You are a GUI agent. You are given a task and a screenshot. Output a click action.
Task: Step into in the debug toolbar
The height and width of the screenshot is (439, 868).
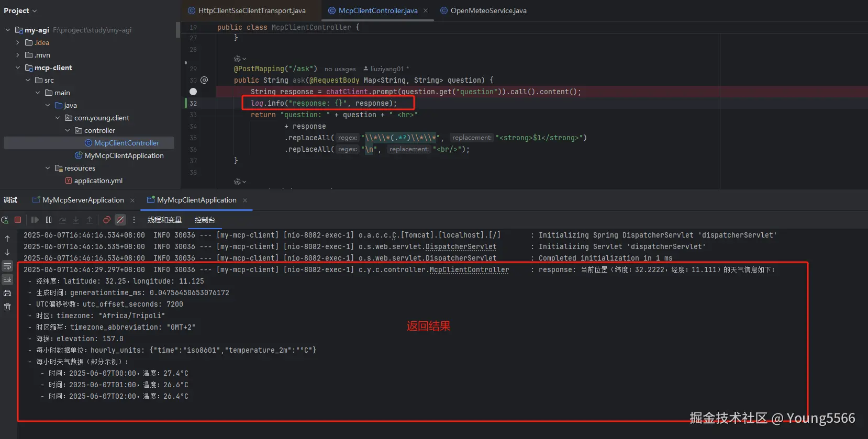click(76, 220)
